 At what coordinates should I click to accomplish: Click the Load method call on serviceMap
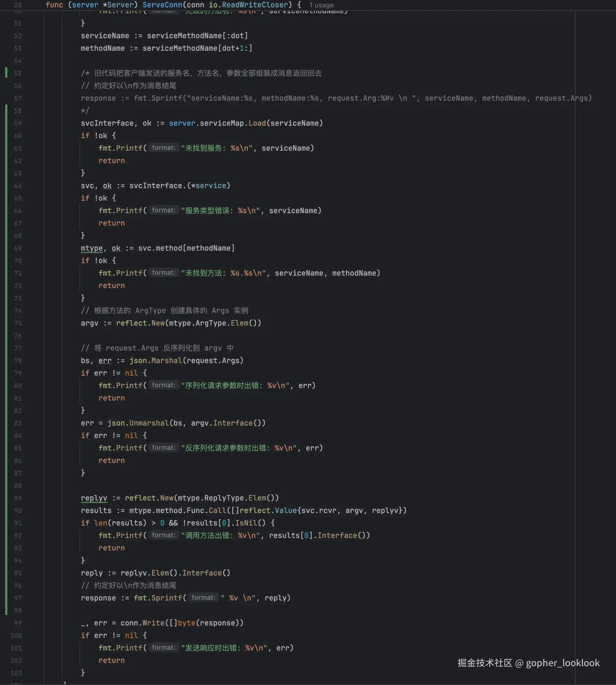tap(257, 123)
